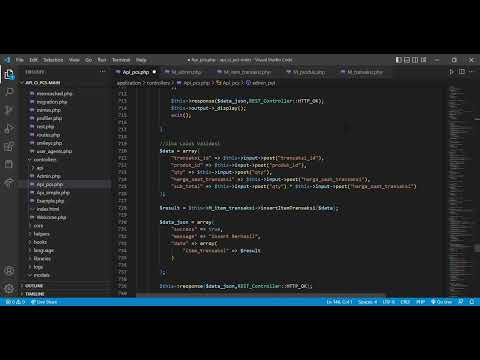The image size is (480, 360).
Task: Click the line and column indicator in the status bar
Action: (x=339, y=302)
